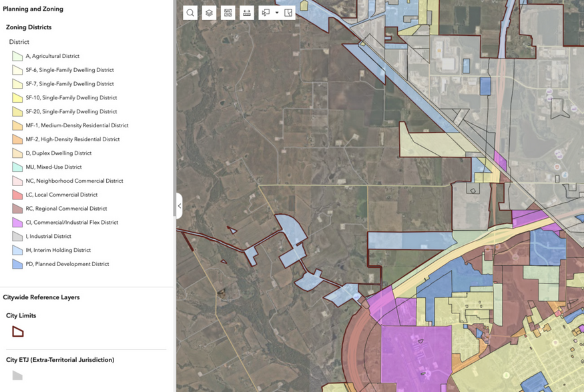Open the basemap gallery
The image size is (584, 392).
[228, 13]
